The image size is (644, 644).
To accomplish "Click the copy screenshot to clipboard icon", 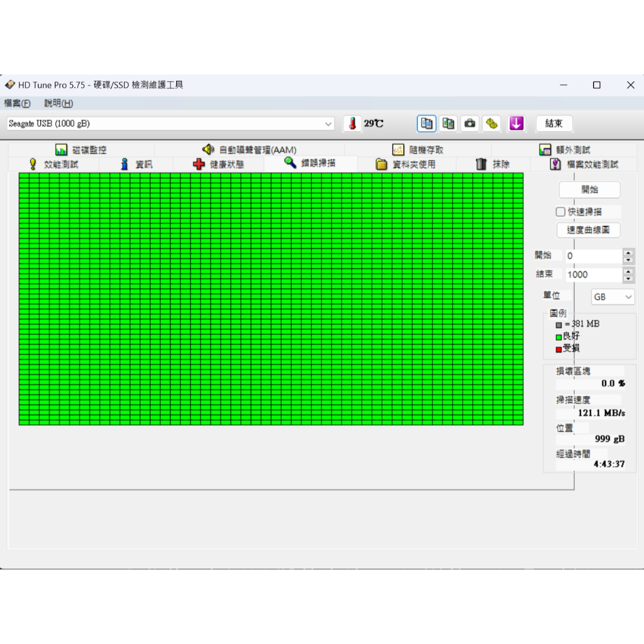I will (448, 124).
